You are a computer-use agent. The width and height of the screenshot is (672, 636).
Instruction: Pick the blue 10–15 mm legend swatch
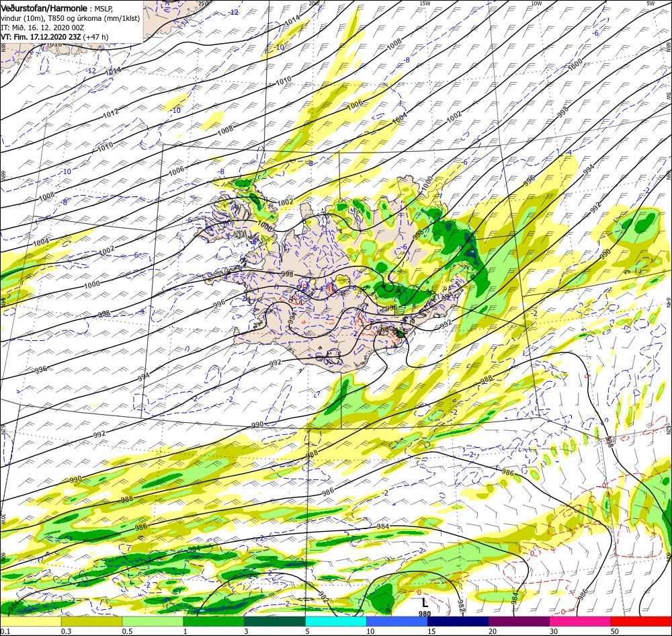397,621
